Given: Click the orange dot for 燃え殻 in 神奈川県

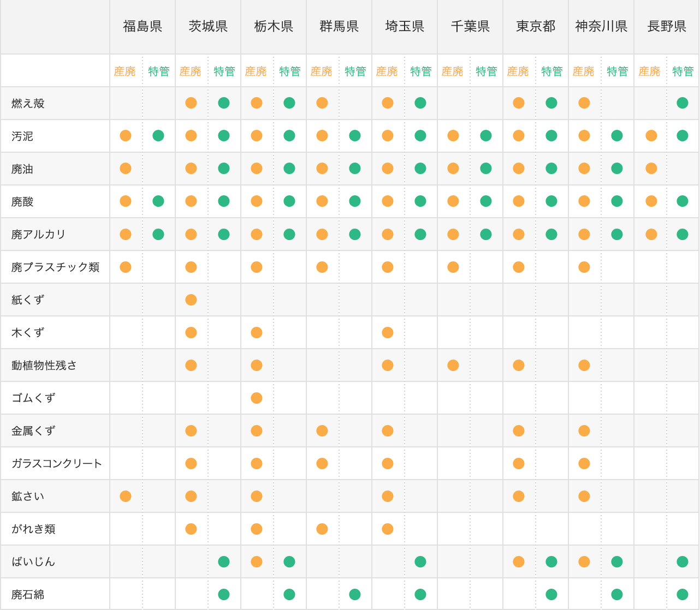Looking at the screenshot, I should (x=584, y=103).
